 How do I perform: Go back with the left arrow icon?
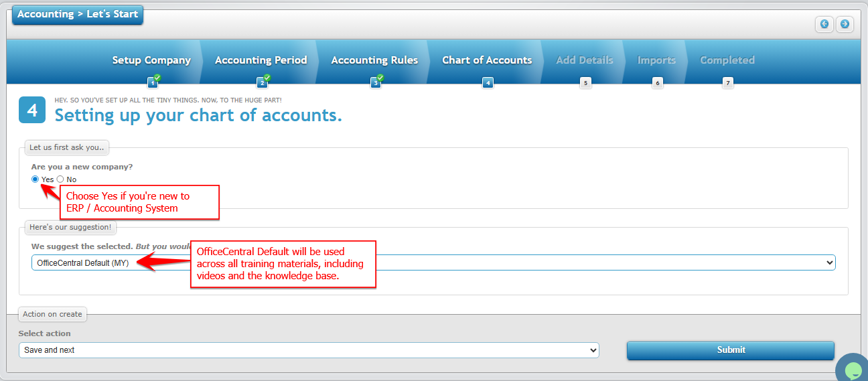tap(824, 24)
